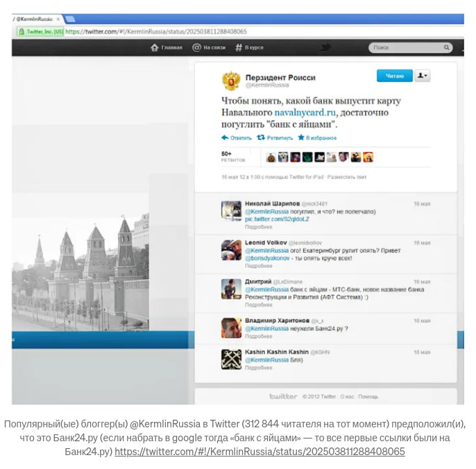Open the В курсе # discover tab
The width and height of the screenshot is (476, 469).
coord(239,48)
